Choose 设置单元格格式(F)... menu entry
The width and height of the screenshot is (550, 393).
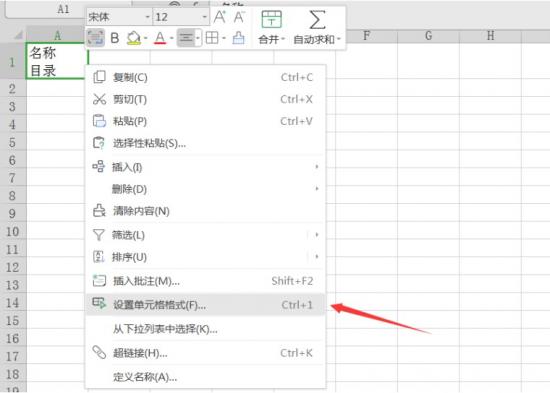coord(205,305)
